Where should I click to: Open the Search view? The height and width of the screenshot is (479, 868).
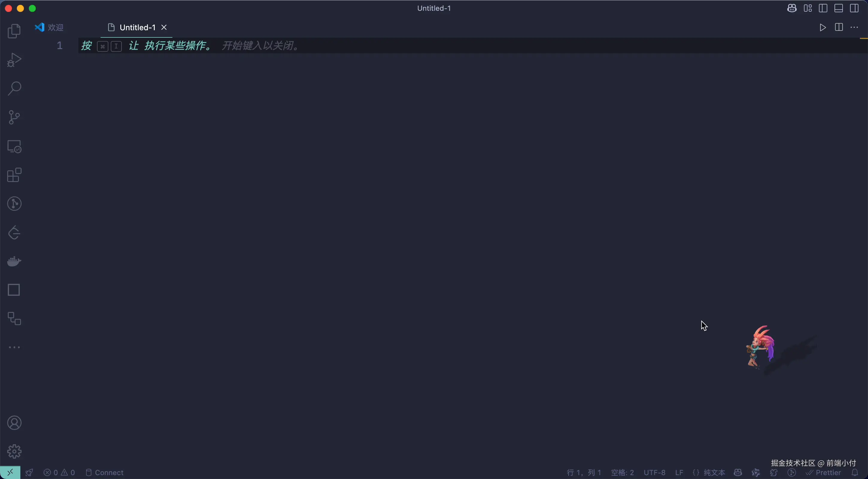(x=14, y=88)
